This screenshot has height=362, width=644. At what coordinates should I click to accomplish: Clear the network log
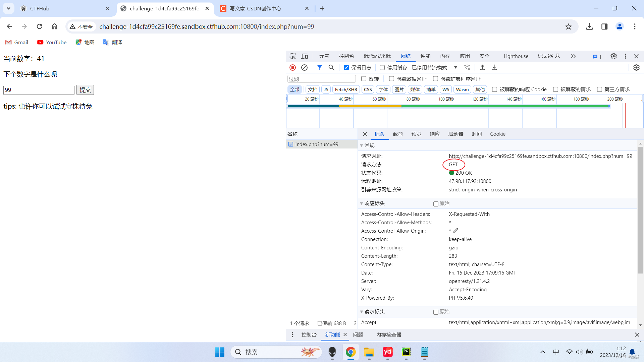click(305, 67)
